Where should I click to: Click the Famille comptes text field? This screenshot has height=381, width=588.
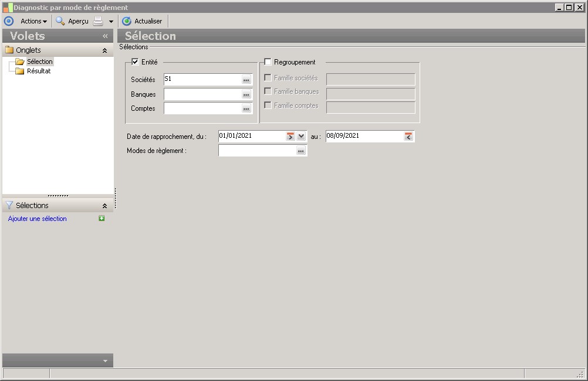click(x=371, y=107)
